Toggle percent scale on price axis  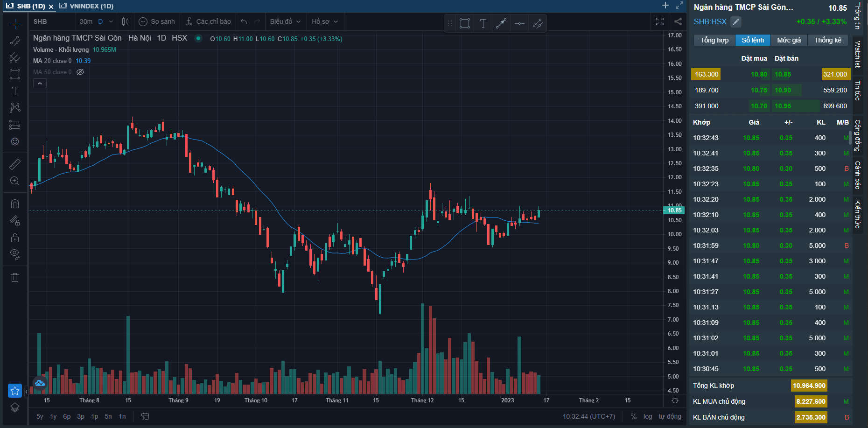pos(633,416)
